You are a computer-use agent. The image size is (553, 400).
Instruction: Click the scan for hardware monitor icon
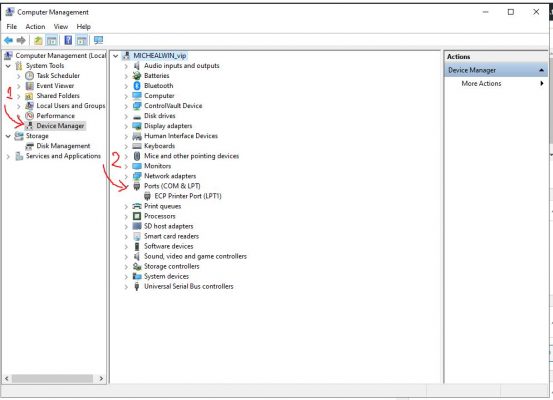[98, 40]
